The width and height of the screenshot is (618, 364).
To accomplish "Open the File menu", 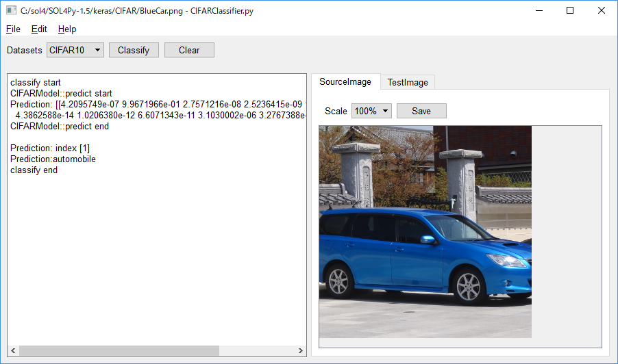I will pos(13,29).
